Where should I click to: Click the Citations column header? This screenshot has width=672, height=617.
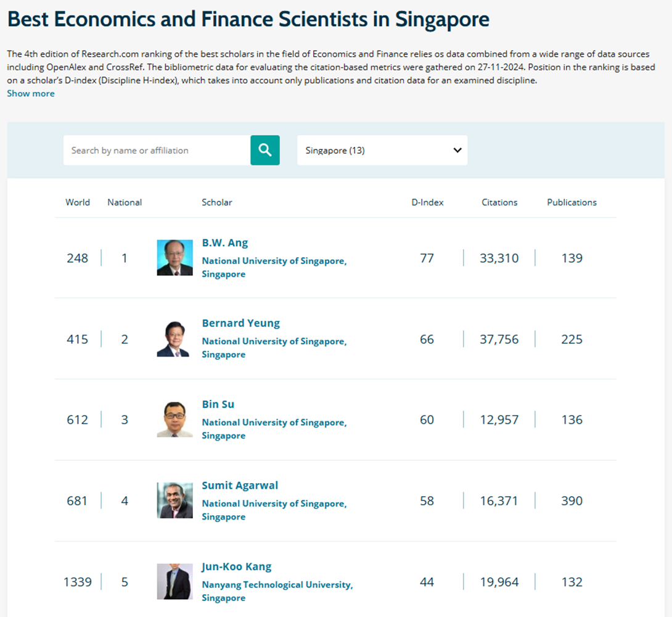499,202
